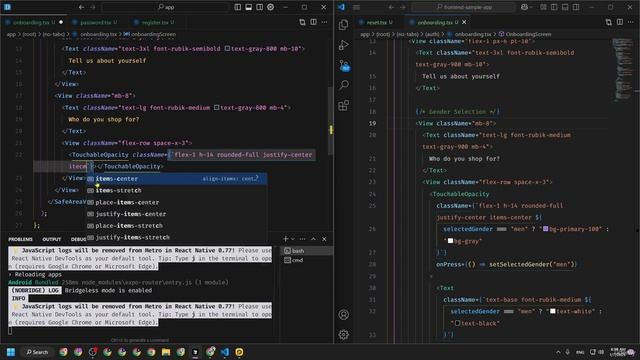The image size is (640, 360).
Task: Open Copilot chat icon in right window
Action: point(524,7)
